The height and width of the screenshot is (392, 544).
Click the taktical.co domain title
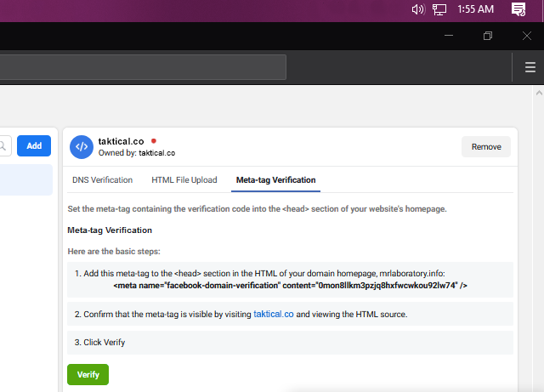pos(121,141)
